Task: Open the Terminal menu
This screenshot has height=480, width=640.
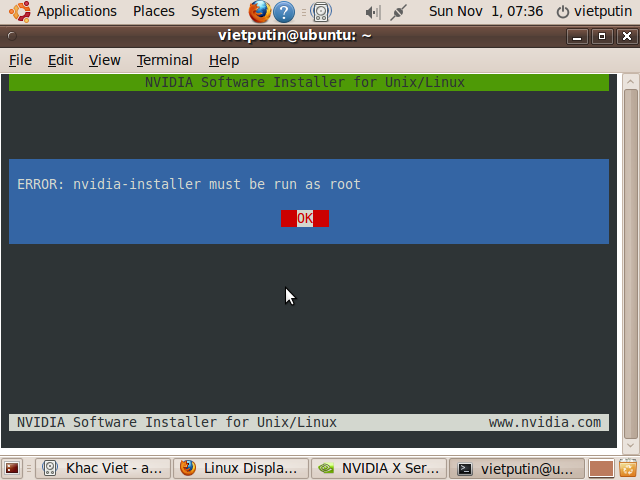Action: pos(164,60)
